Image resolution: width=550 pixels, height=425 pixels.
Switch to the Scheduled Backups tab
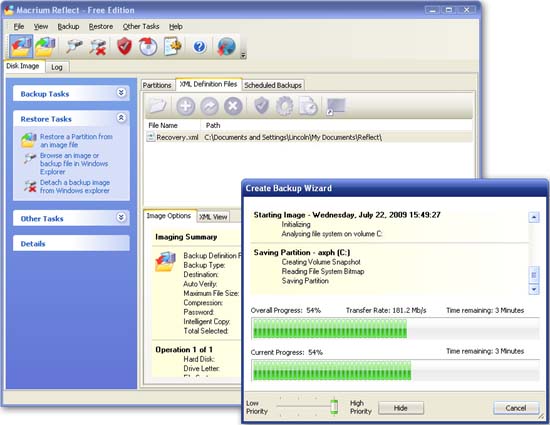(273, 85)
